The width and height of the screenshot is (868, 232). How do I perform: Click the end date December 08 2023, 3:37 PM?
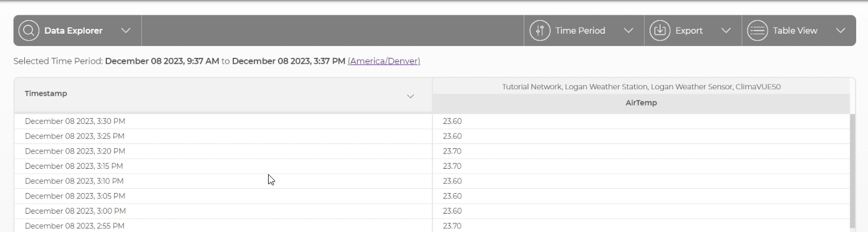tap(289, 61)
